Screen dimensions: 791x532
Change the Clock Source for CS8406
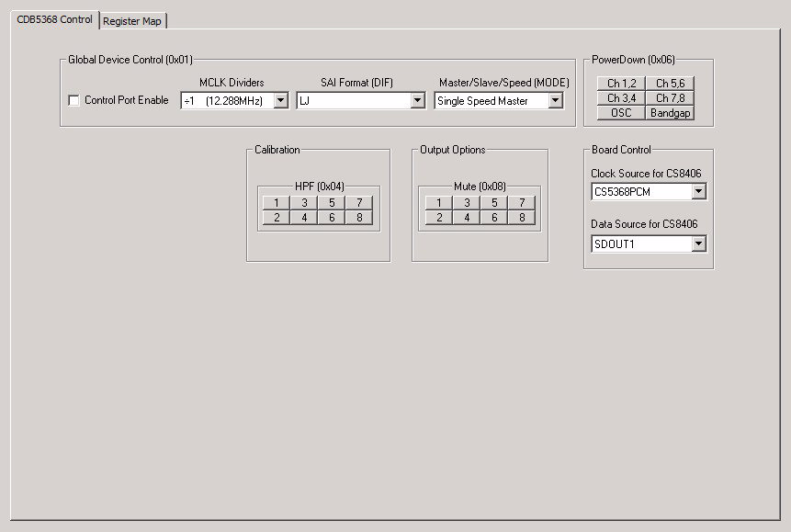[x=699, y=191]
